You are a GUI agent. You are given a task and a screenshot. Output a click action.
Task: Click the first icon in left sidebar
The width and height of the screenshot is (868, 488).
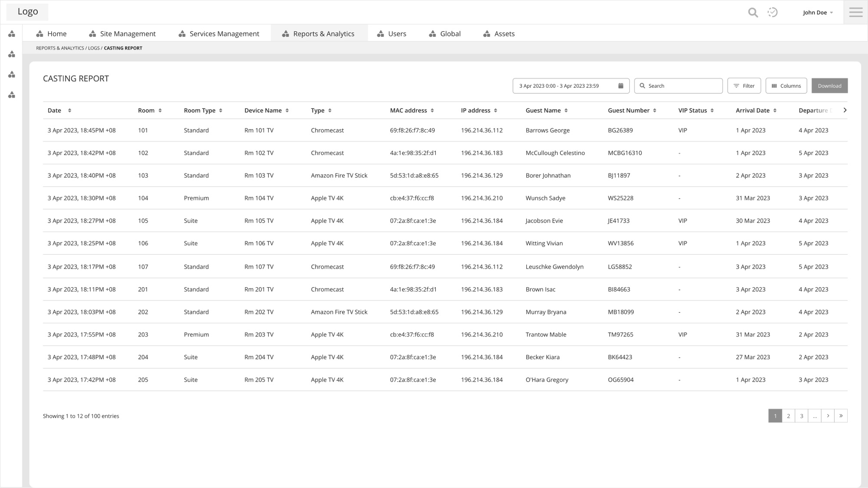pyautogui.click(x=12, y=34)
